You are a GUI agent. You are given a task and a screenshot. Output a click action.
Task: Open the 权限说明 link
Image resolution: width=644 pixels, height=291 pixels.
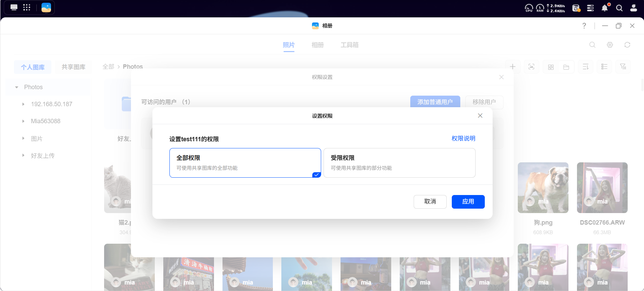click(463, 139)
